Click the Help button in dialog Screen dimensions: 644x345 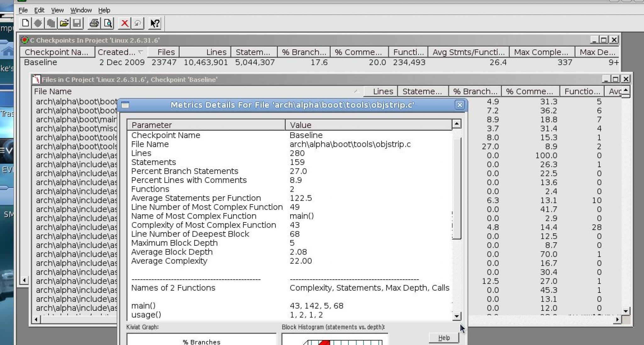point(444,338)
